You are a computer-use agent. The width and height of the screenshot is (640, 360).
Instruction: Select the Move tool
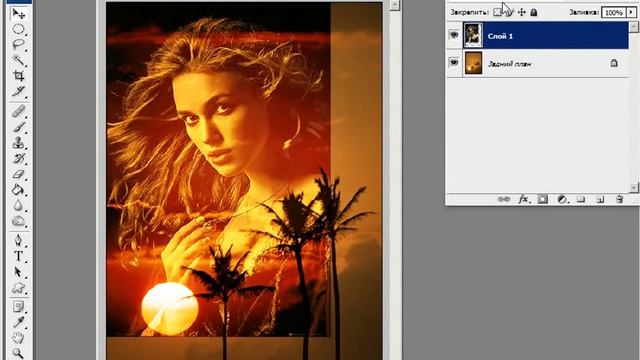(18, 14)
